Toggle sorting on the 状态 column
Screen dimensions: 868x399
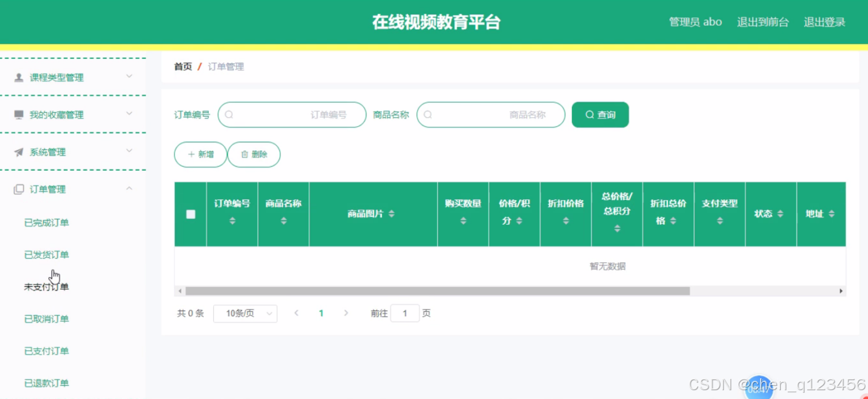[x=780, y=213]
